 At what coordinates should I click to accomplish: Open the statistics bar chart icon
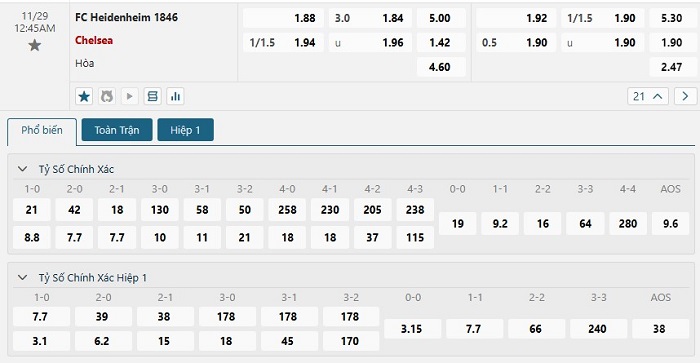coord(175,96)
